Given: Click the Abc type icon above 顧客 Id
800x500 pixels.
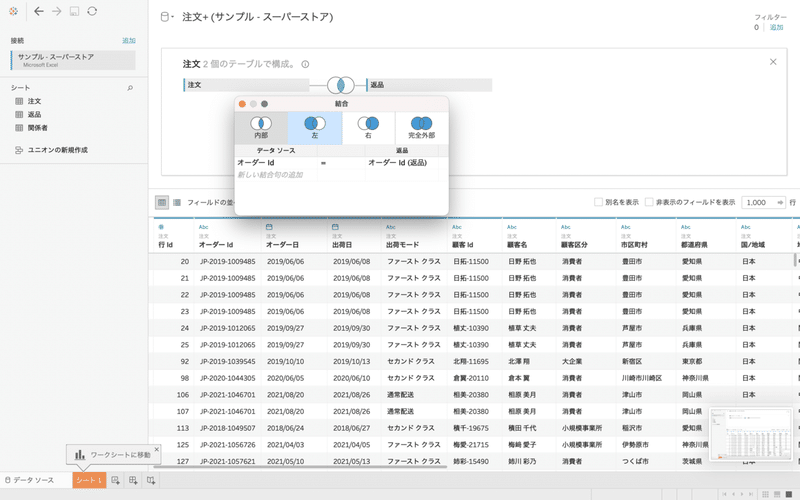Looking at the screenshot, I should 457,227.
